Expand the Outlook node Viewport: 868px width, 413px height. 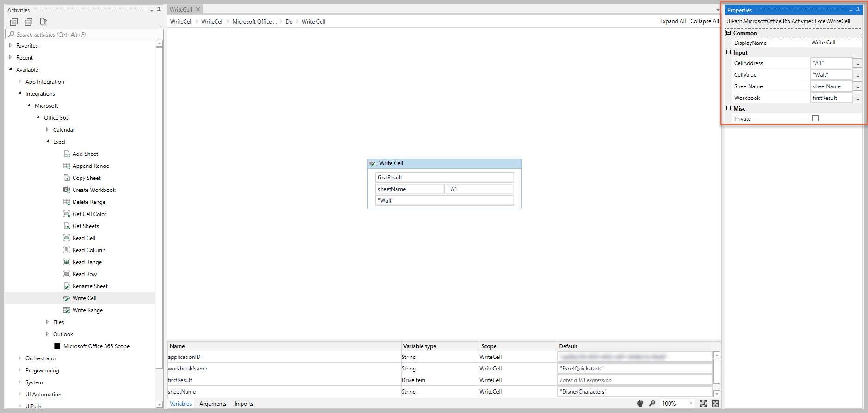coord(47,334)
